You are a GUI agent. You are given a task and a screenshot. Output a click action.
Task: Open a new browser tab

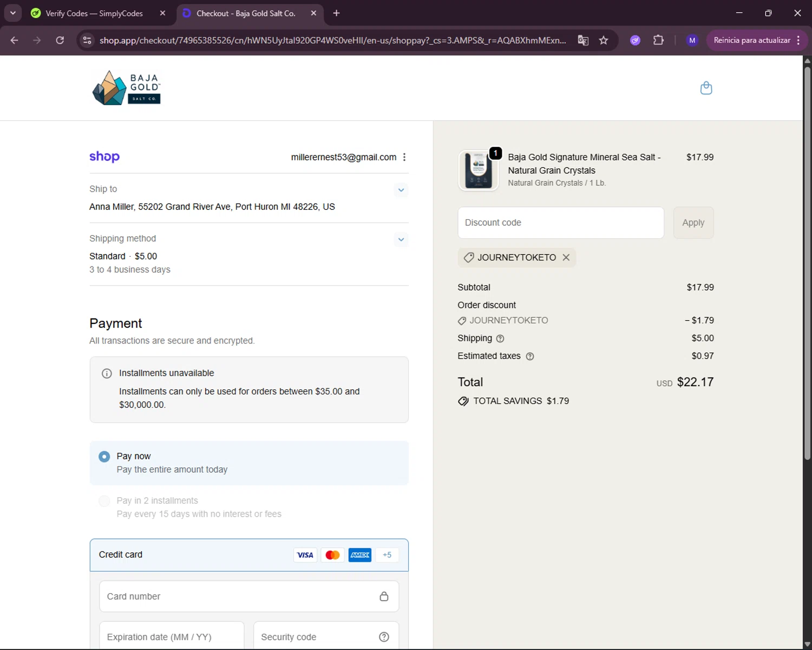click(336, 13)
